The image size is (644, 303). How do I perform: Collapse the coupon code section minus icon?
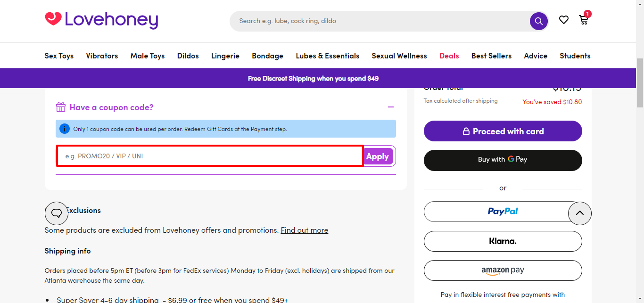coord(391,107)
